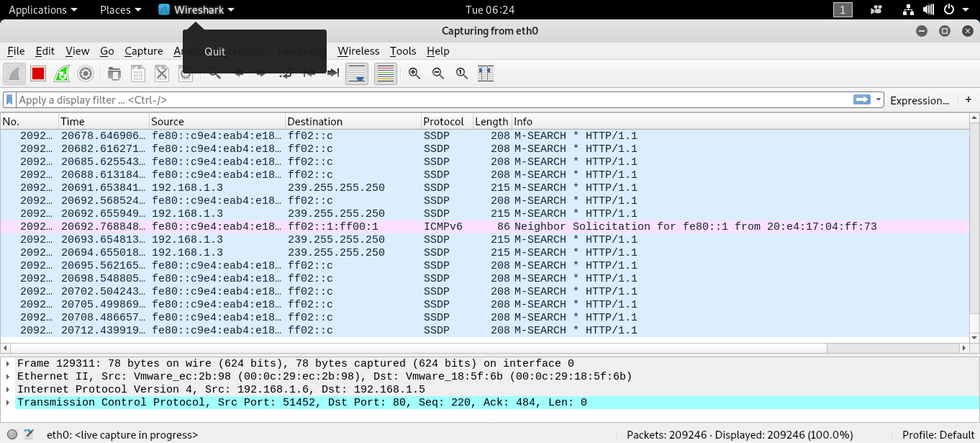Click the packet list vertical scrollbar
980x443 pixels.
point(974,228)
